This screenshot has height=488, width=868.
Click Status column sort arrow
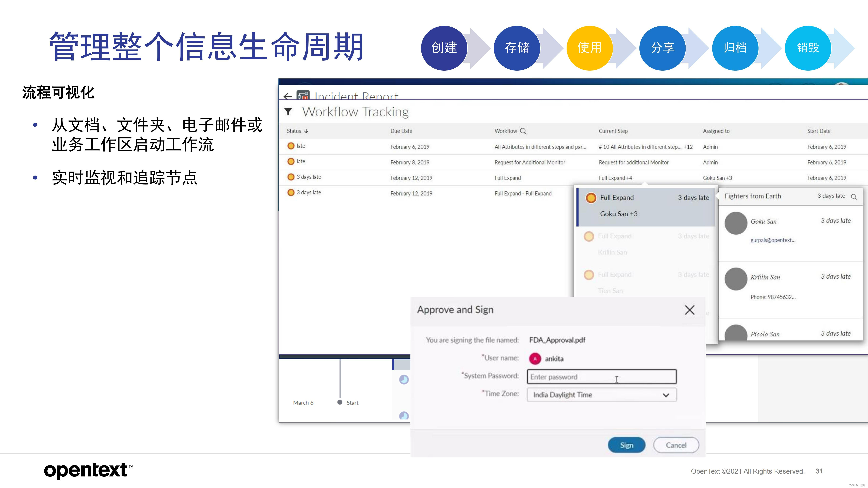(306, 131)
